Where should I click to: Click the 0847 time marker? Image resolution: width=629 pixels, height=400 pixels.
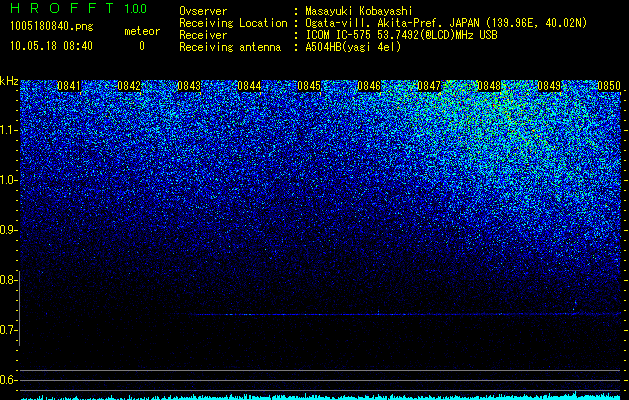[x=429, y=86]
